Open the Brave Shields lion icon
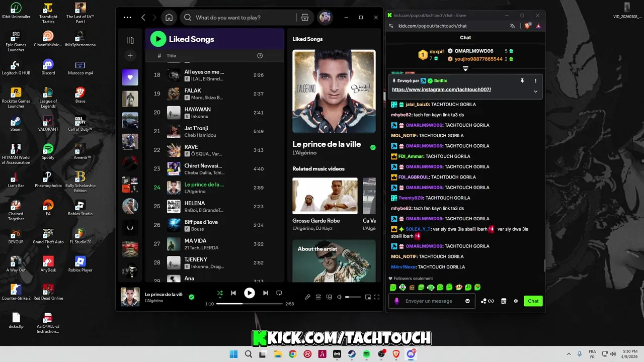644x362 pixels. click(x=527, y=26)
